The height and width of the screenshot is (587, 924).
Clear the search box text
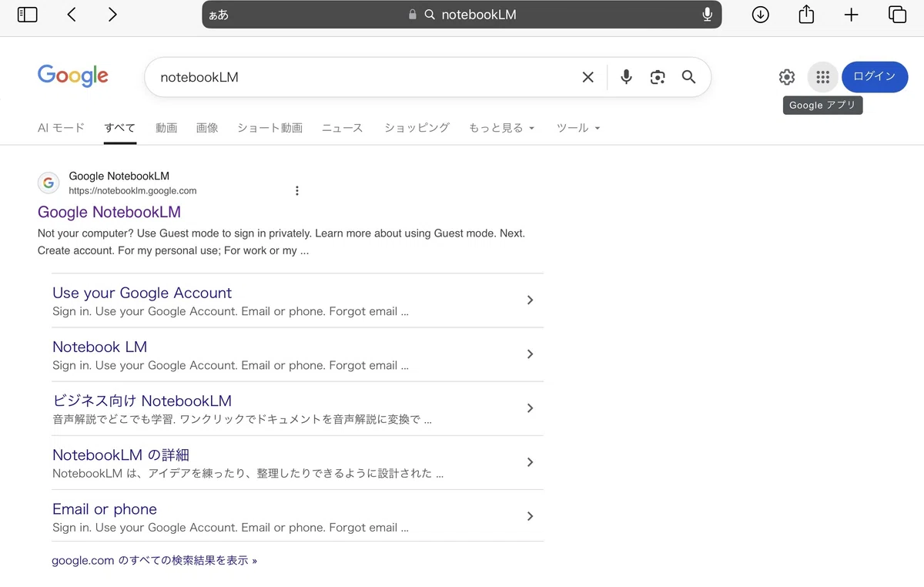click(x=588, y=77)
